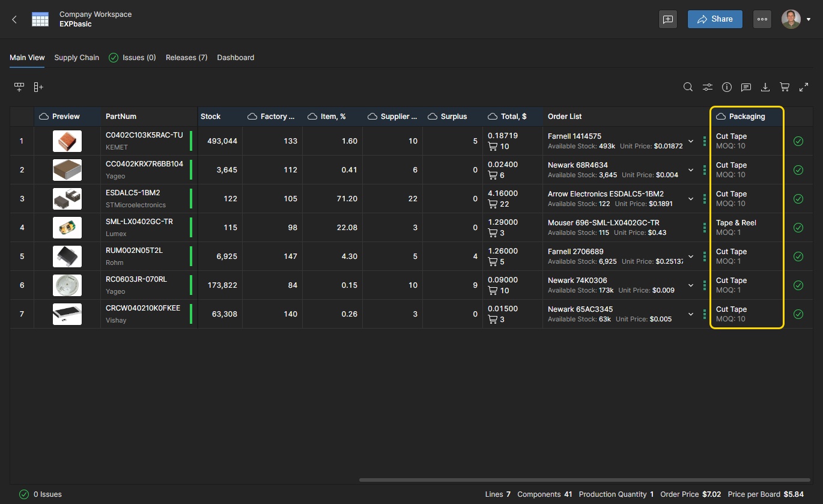Click the Share button

pos(715,19)
